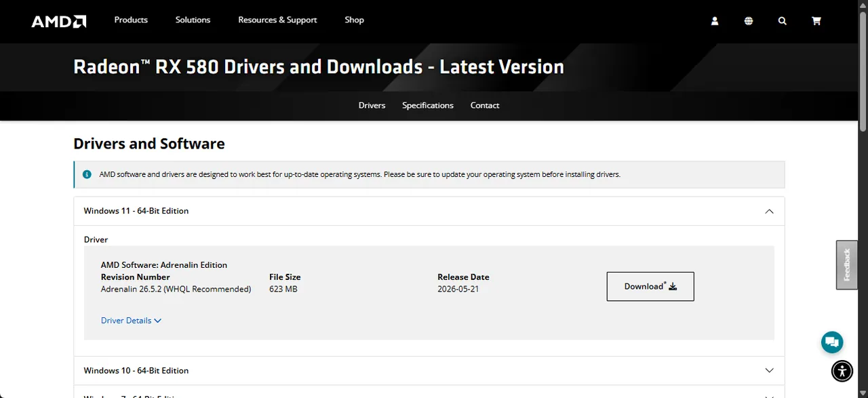Open the chat bubble widget
The height and width of the screenshot is (398, 868).
[x=832, y=342]
